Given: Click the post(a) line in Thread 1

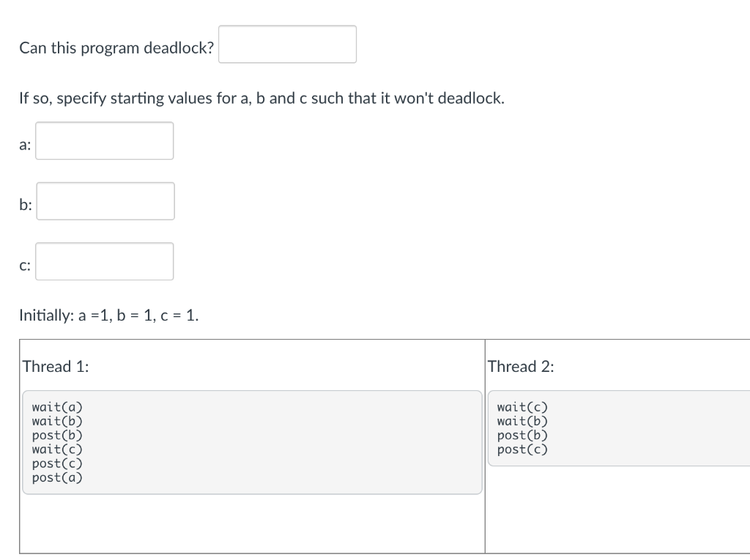Looking at the screenshot, I should [x=57, y=477].
